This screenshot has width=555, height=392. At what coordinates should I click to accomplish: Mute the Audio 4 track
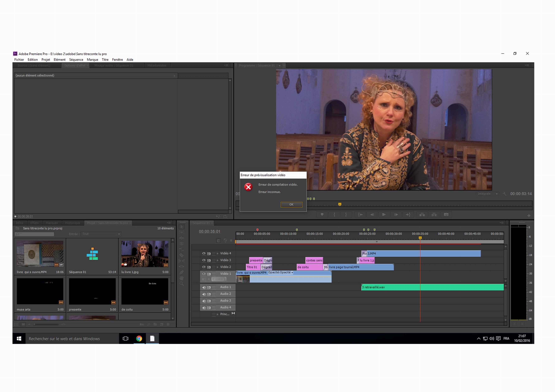pos(204,307)
